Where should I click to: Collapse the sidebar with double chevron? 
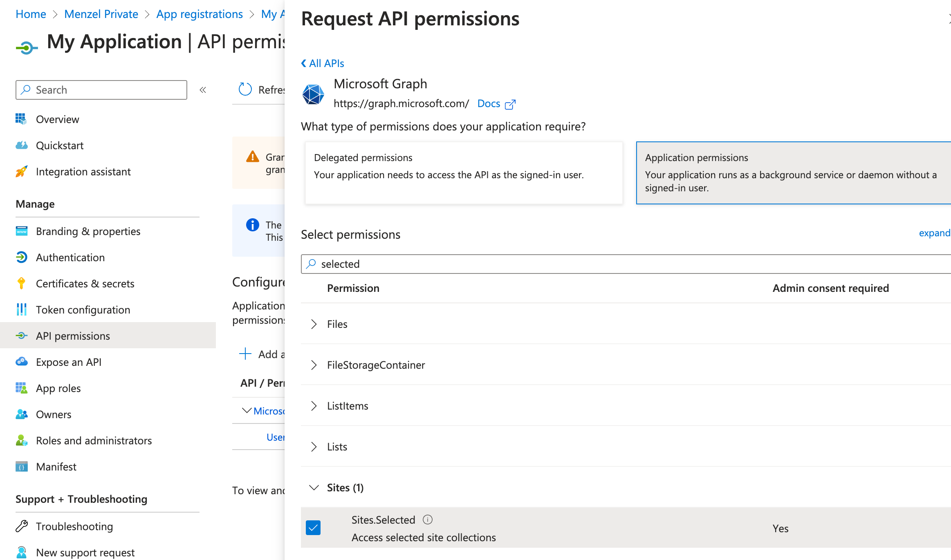point(203,90)
